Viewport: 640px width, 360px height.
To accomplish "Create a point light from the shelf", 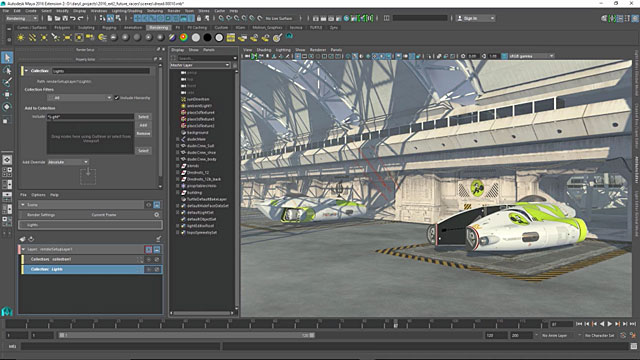I will pyautogui.click(x=44, y=38).
